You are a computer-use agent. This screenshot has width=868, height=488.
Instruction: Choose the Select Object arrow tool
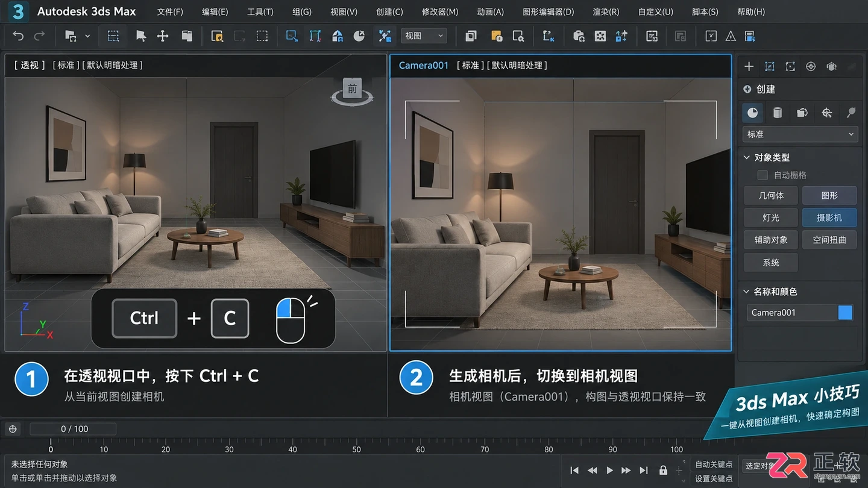pos(141,36)
